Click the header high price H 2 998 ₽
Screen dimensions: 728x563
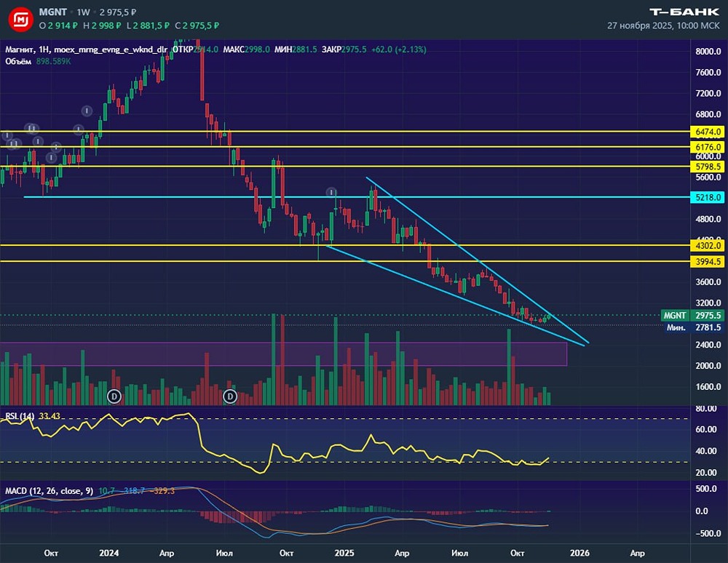(102, 25)
